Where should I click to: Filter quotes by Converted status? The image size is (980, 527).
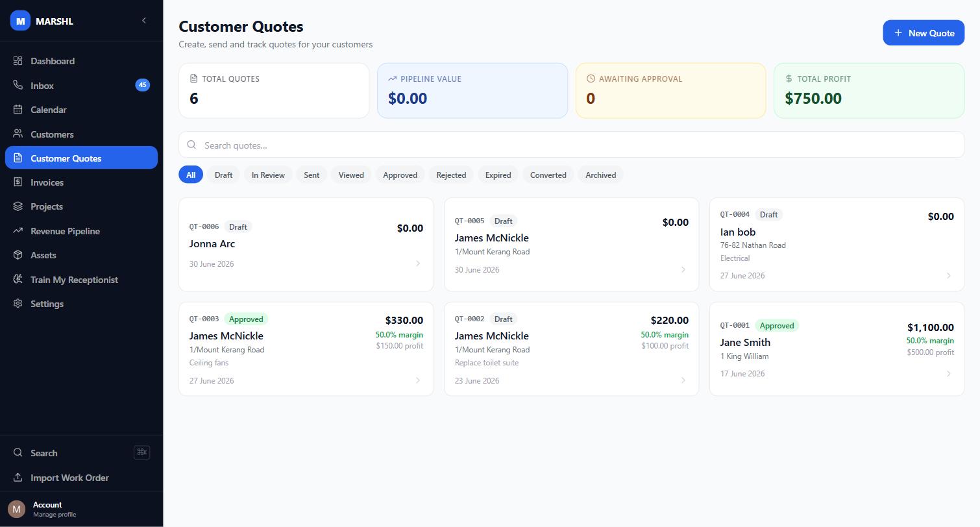tap(548, 175)
